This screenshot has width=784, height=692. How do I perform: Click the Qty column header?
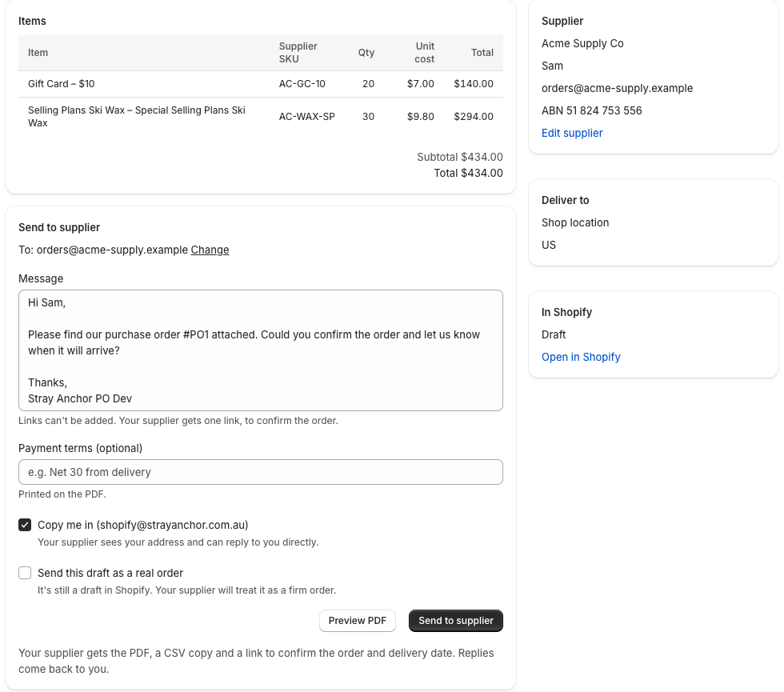(x=366, y=53)
